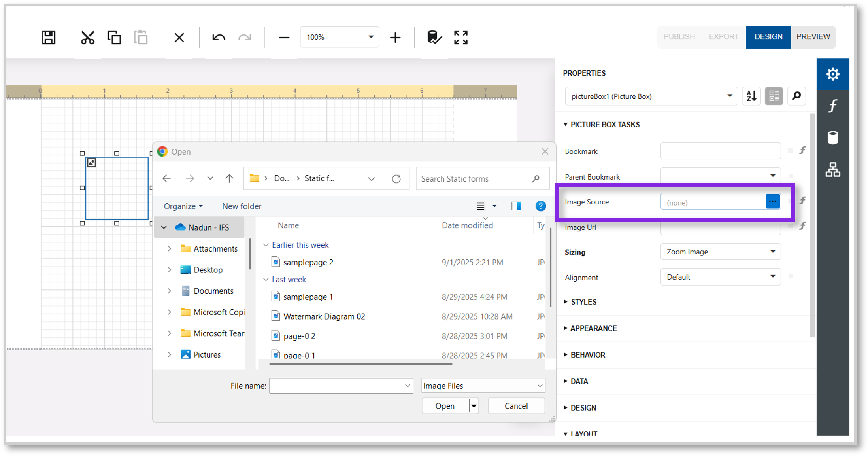Image resolution: width=868 pixels, height=456 pixels.
Task: Toggle expression binding for the Bookmark property
Action: pyautogui.click(x=802, y=150)
